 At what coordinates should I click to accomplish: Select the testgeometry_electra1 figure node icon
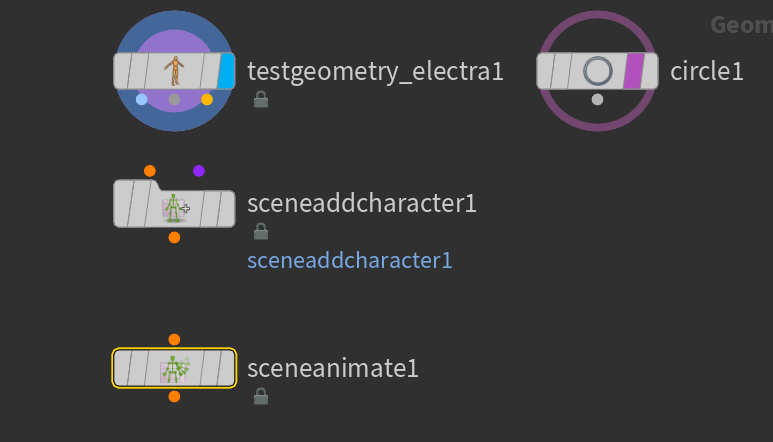[174, 71]
